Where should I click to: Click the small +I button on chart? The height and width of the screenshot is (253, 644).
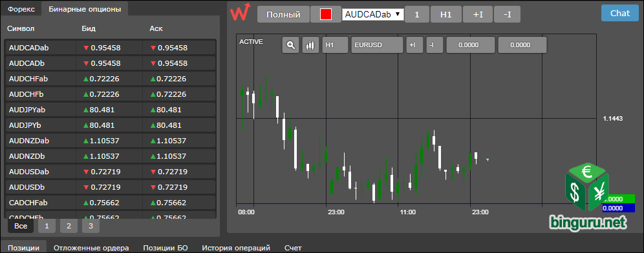point(415,45)
